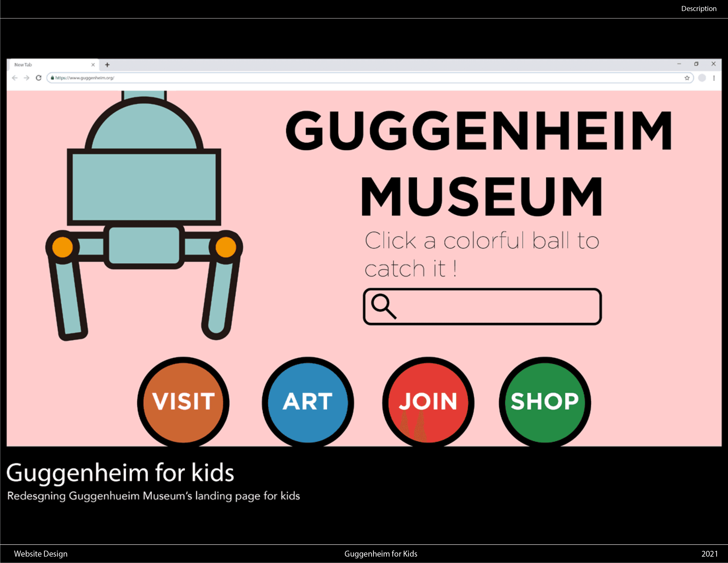Reload the page with the refresh icon

(x=39, y=78)
